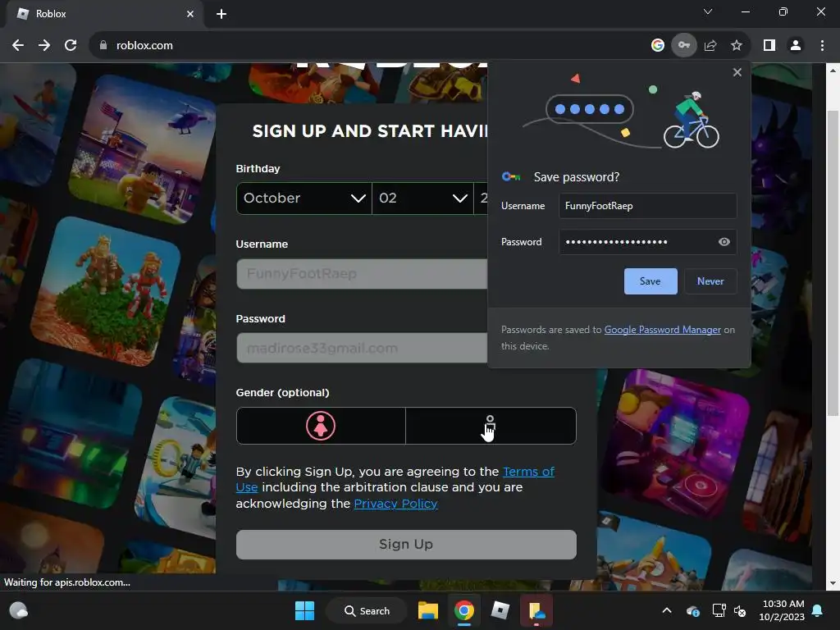Go back to the previous page
840x630 pixels.
(18, 46)
